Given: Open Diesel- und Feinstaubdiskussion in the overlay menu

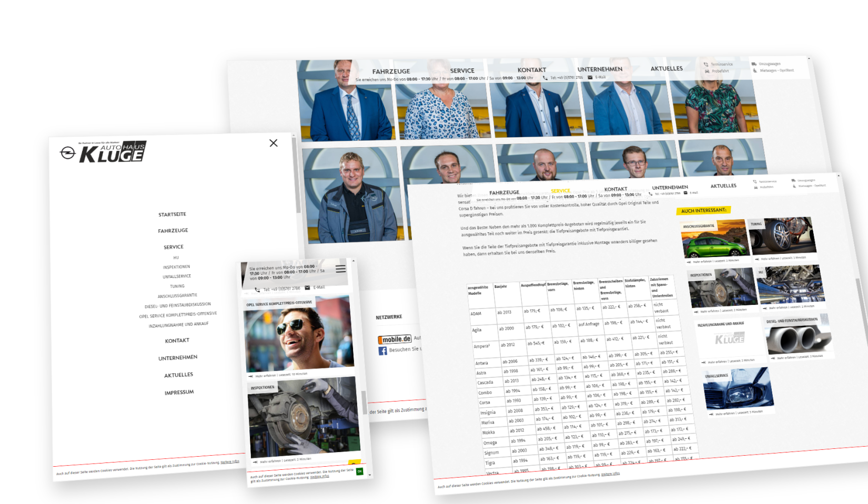Looking at the screenshot, I should pyautogui.click(x=178, y=305).
